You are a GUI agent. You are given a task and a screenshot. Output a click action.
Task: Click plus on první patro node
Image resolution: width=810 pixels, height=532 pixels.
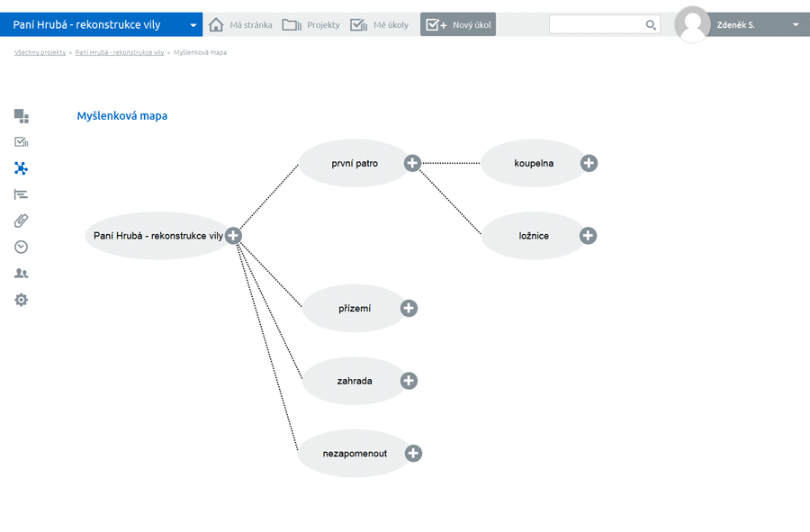click(412, 163)
